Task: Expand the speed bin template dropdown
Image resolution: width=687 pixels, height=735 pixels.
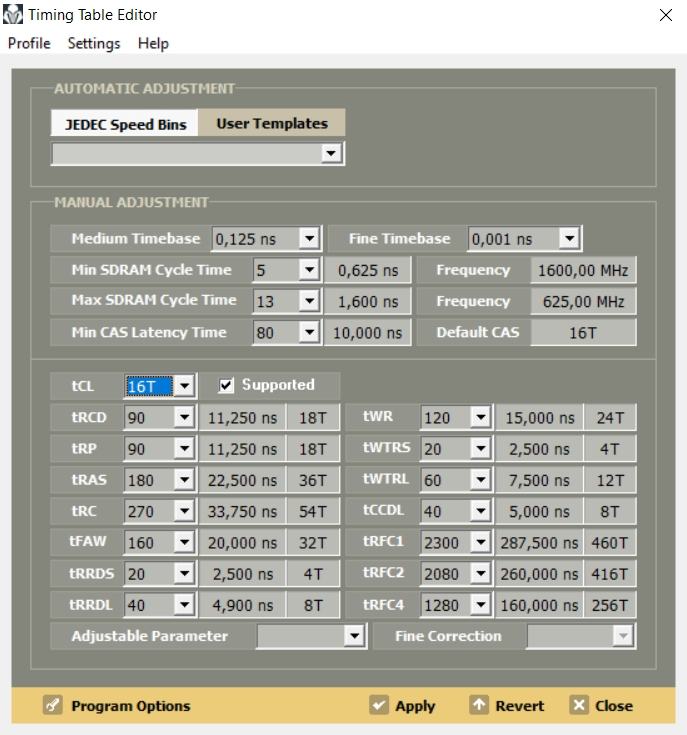Action: [x=331, y=153]
